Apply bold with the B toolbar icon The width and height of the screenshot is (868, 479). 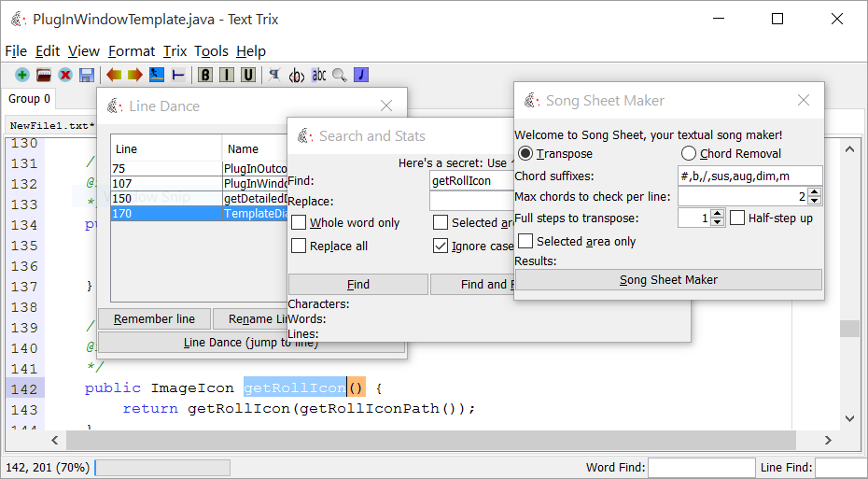[205, 75]
